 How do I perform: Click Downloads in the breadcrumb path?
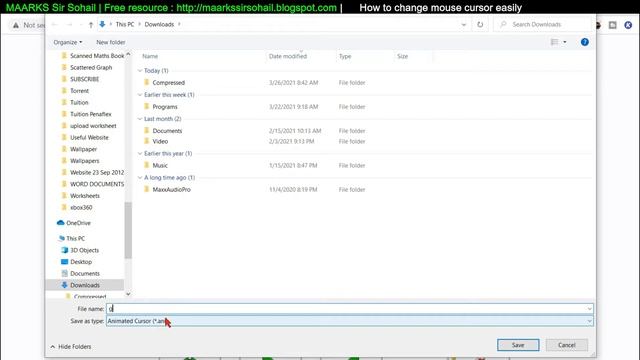pos(159,24)
